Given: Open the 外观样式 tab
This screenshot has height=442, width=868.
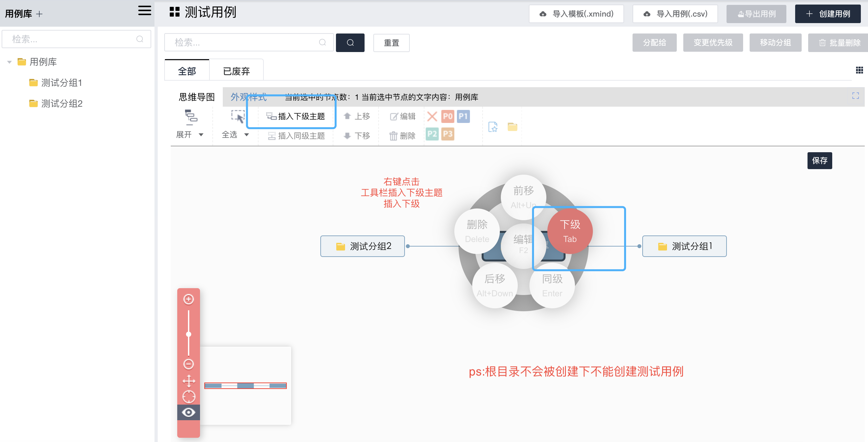Looking at the screenshot, I should coord(248,97).
